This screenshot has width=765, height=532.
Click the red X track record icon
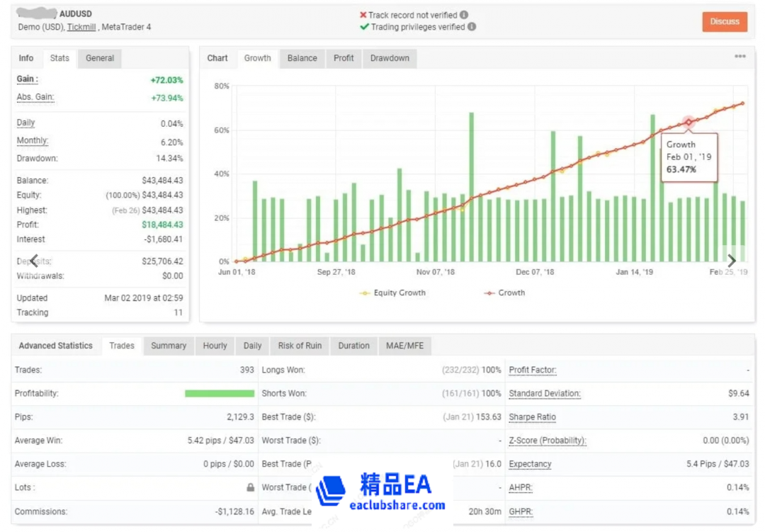[x=363, y=15]
